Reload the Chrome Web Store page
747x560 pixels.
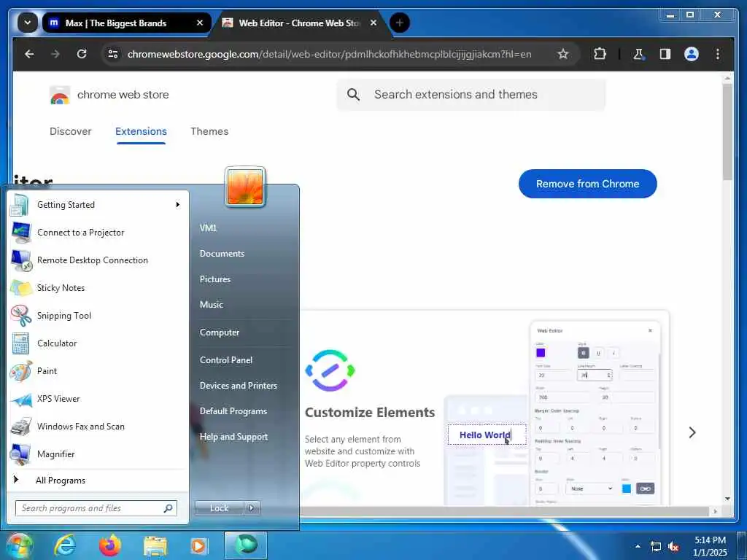(82, 54)
